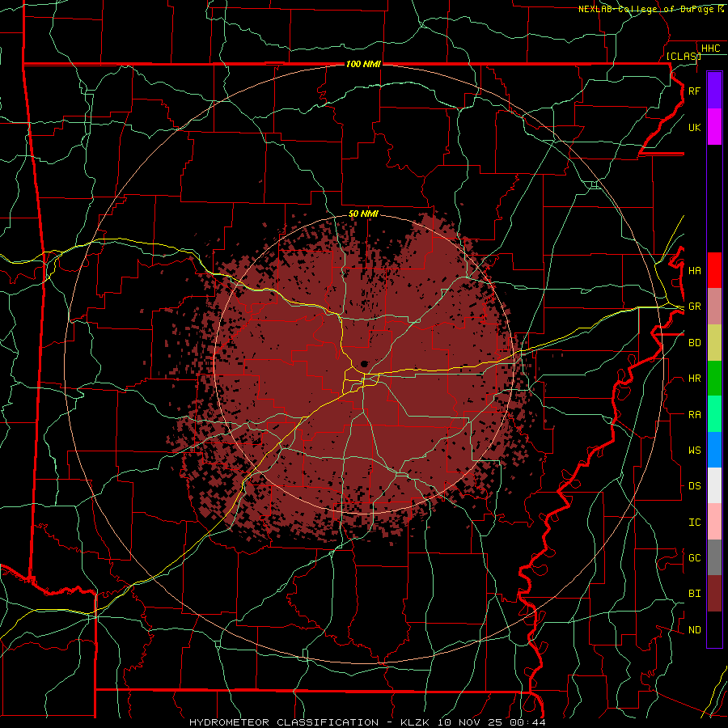Click the RF legend label
This screenshot has width=728, height=728.
coord(694,91)
